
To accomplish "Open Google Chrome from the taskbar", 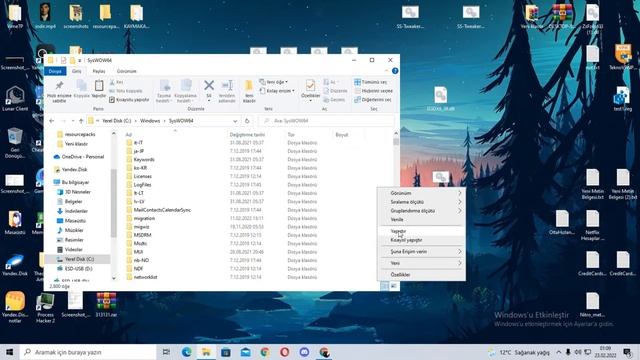I will (x=265, y=352).
